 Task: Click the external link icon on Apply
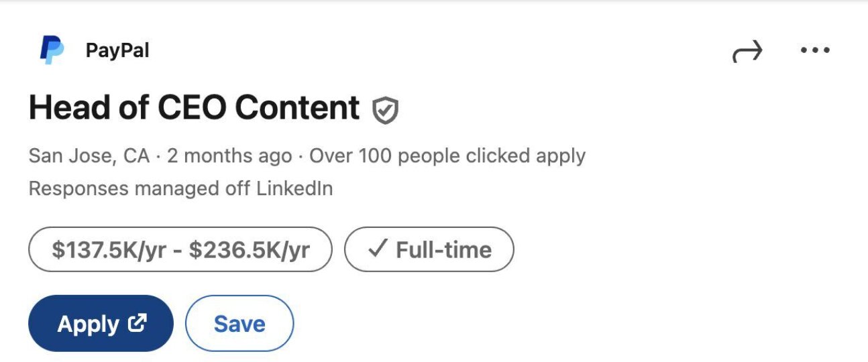[x=138, y=323]
